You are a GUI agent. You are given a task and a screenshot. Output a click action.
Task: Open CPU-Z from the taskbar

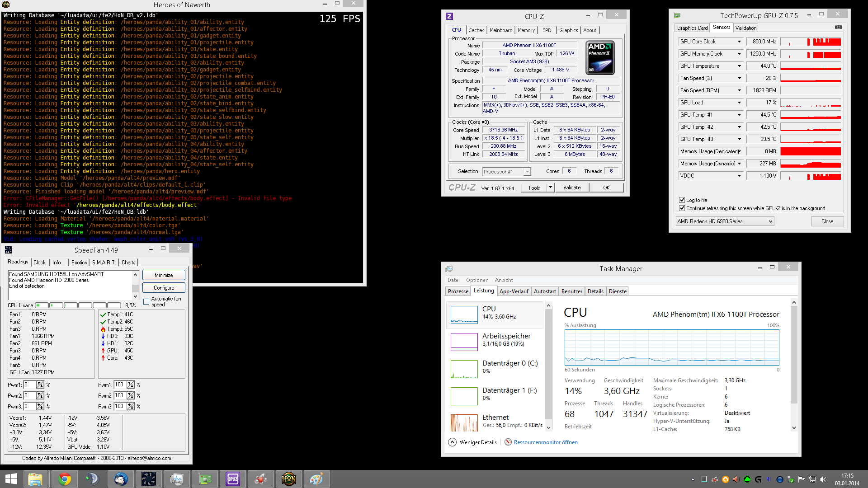click(x=233, y=479)
